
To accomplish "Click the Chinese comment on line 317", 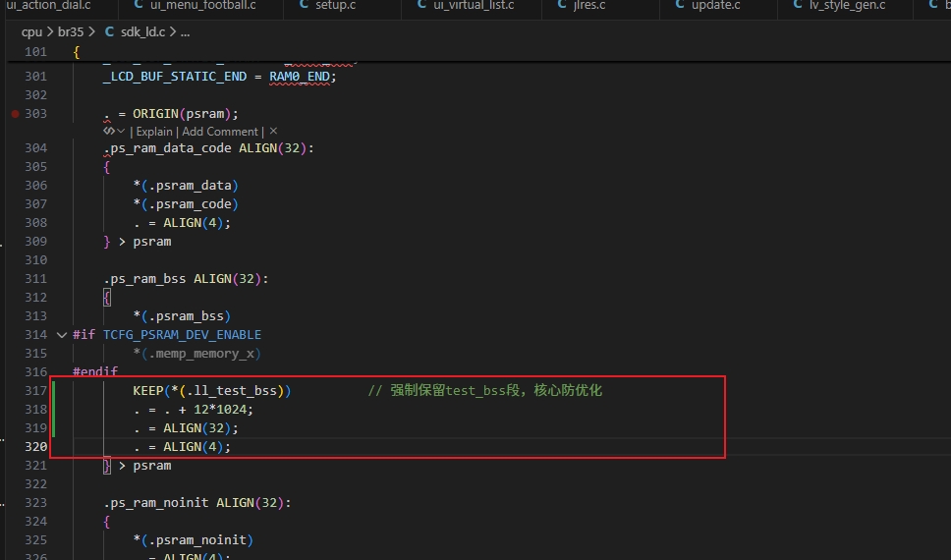I will pyautogui.click(x=484, y=391).
